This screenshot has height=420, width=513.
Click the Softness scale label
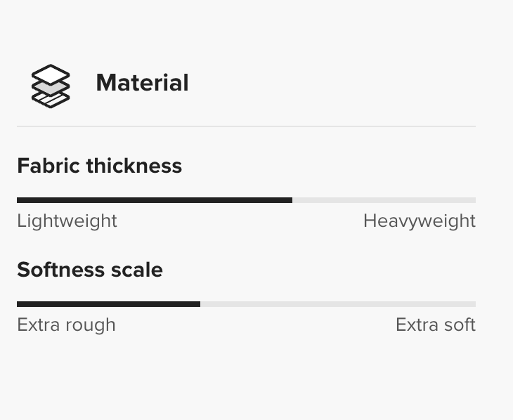pyautogui.click(x=89, y=270)
